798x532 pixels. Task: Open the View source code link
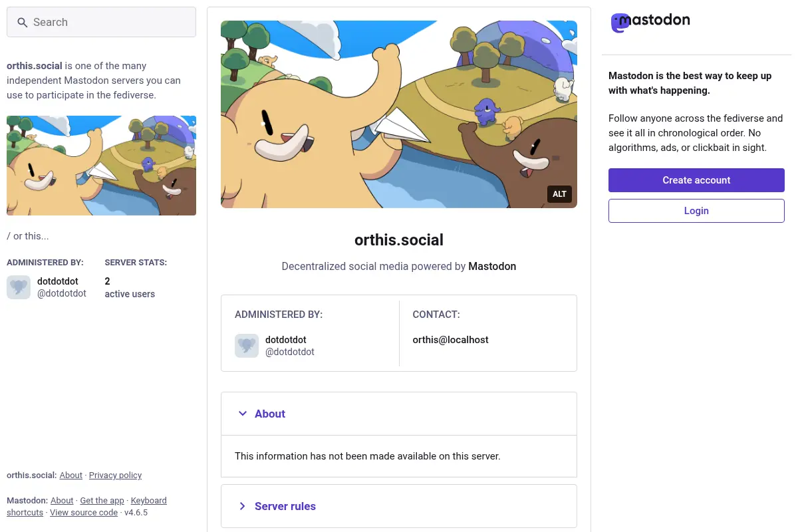tap(84, 513)
